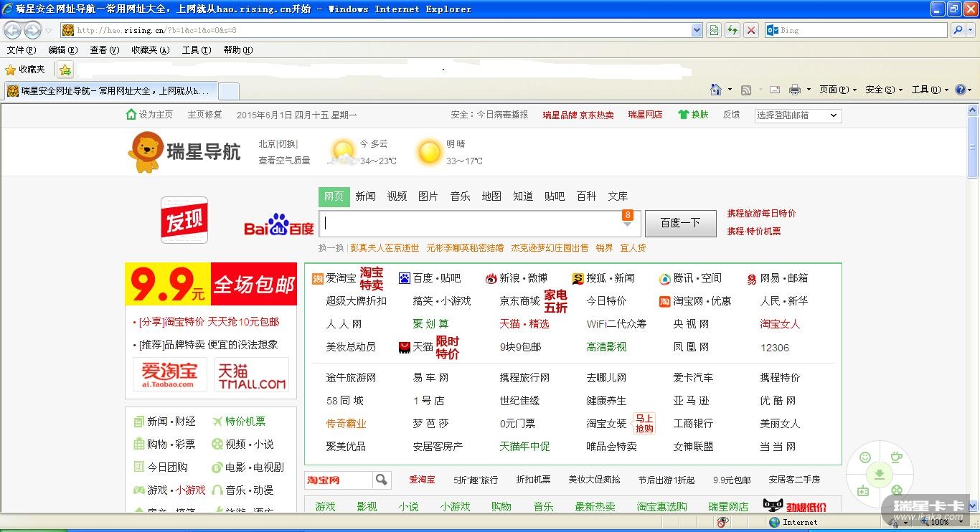Open the 爱淘宝 ai.Taobao.com banner link
The height and width of the screenshot is (532, 980).
(x=170, y=374)
